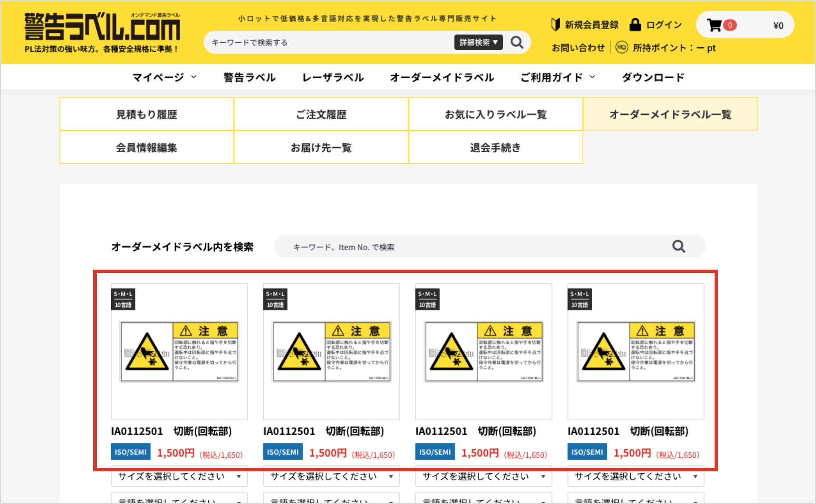Open the first サイズを選択してください dropdown
This screenshot has height=504, width=816.
click(179, 476)
